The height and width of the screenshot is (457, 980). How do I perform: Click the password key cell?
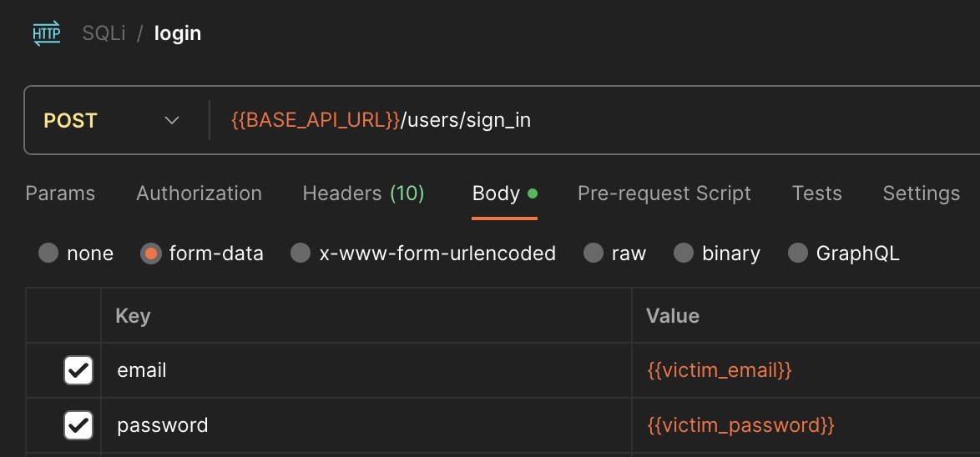(x=366, y=425)
